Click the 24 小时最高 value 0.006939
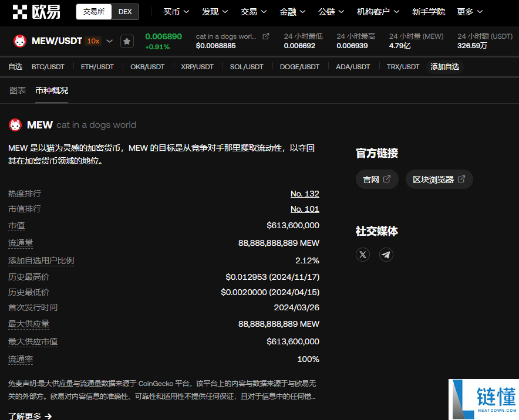 (352, 46)
